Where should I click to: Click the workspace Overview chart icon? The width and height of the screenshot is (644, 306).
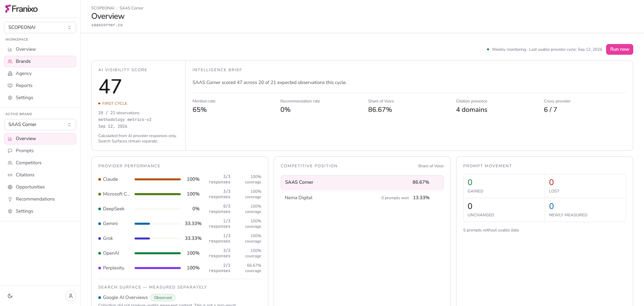[10, 49]
